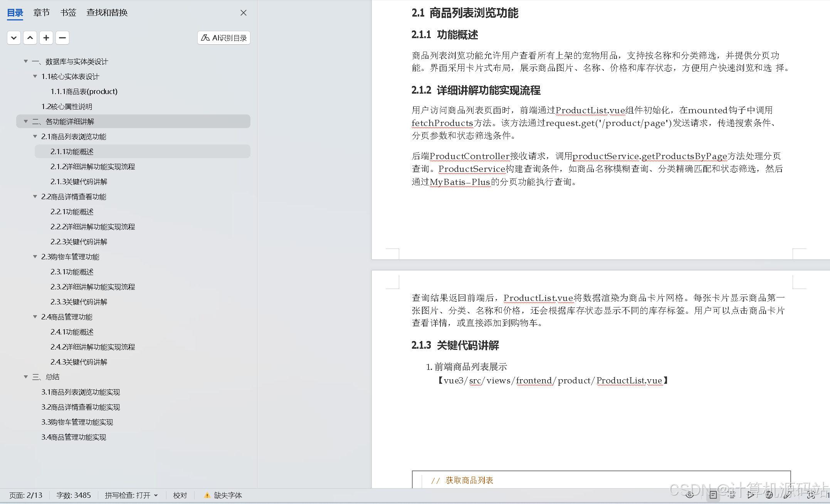This screenshot has height=504, width=830.
Task: Go to 3.3购物车管理功能实现 entry
Action: (x=77, y=422)
